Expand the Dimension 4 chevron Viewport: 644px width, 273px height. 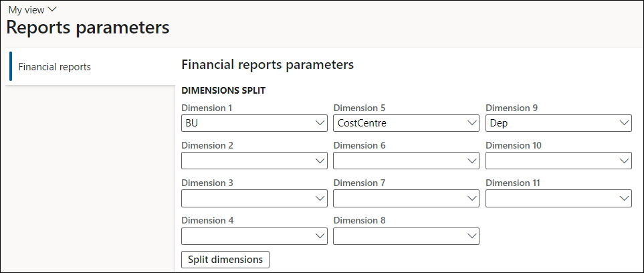(x=319, y=236)
